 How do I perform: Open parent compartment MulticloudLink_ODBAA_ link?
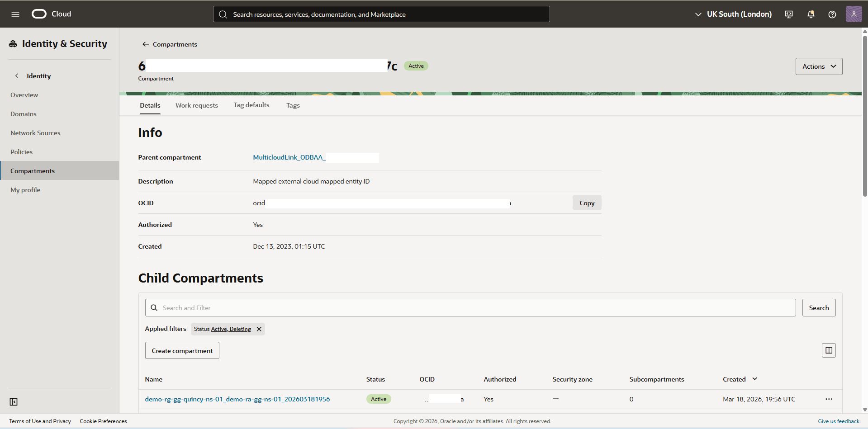click(289, 157)
